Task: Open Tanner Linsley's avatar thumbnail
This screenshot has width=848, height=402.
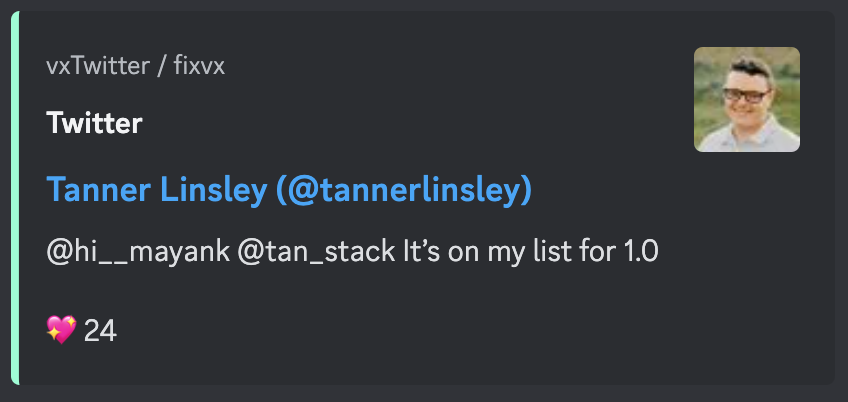Action: click(746, 99)
